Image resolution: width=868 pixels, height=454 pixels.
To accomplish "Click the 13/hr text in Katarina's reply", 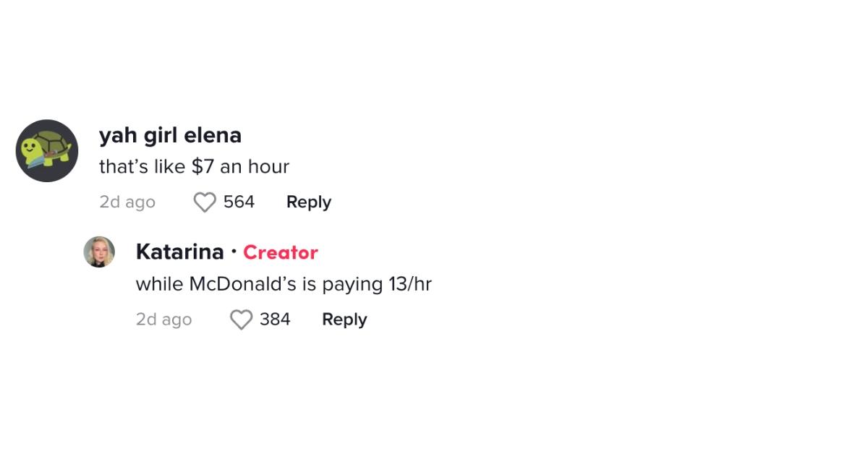I will point(409,284).
